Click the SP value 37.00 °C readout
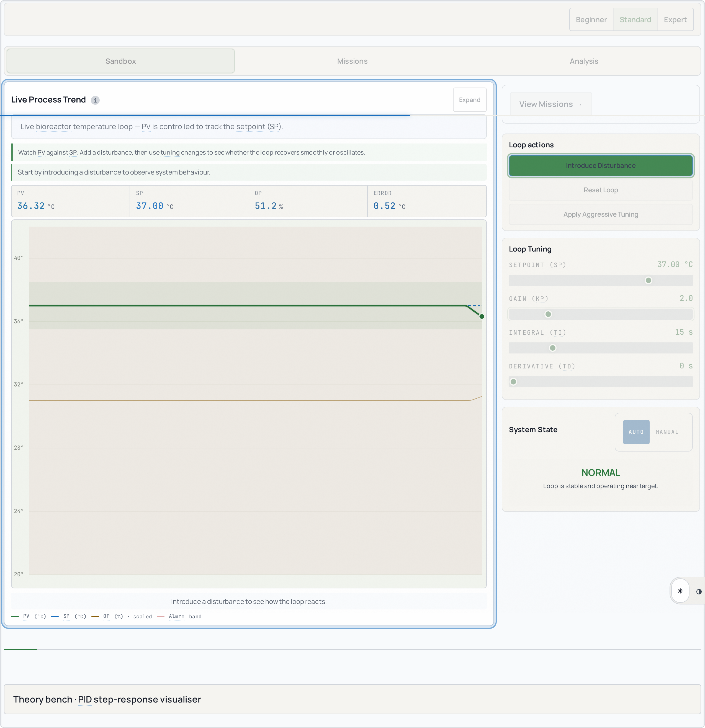The width and height of the screenshot is (705, 728). click(x=155, y=206)
